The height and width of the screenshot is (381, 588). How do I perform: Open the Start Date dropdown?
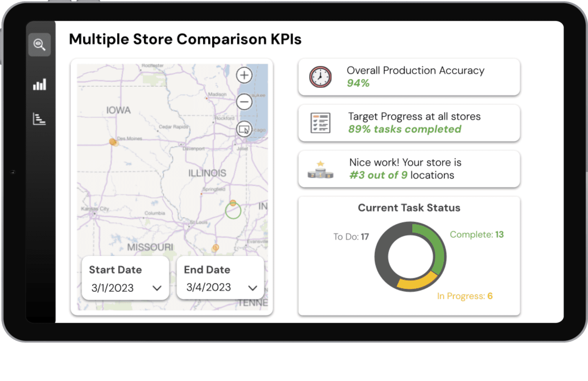125,278
